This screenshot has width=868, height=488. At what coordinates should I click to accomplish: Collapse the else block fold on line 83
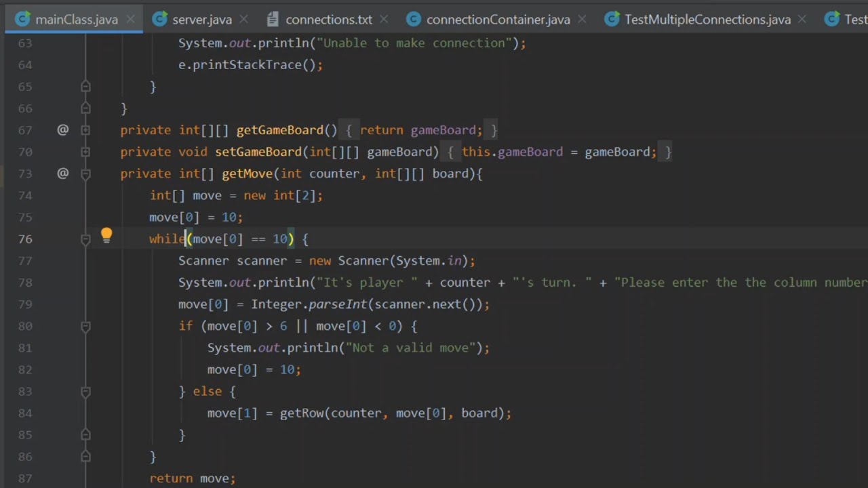coord(85,391)
